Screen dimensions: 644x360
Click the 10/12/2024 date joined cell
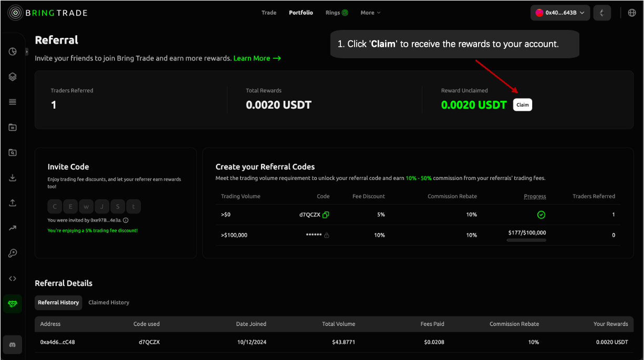coord(252,342)
